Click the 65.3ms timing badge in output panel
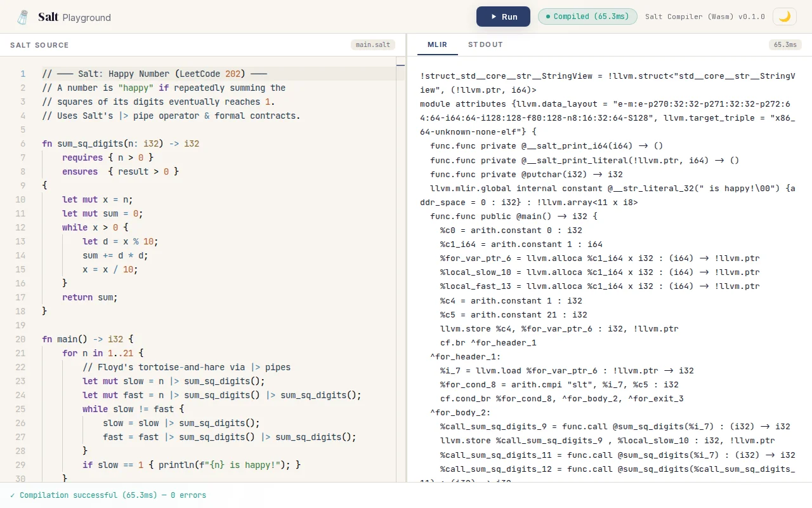812x508 pixels. tap(785, 44)
